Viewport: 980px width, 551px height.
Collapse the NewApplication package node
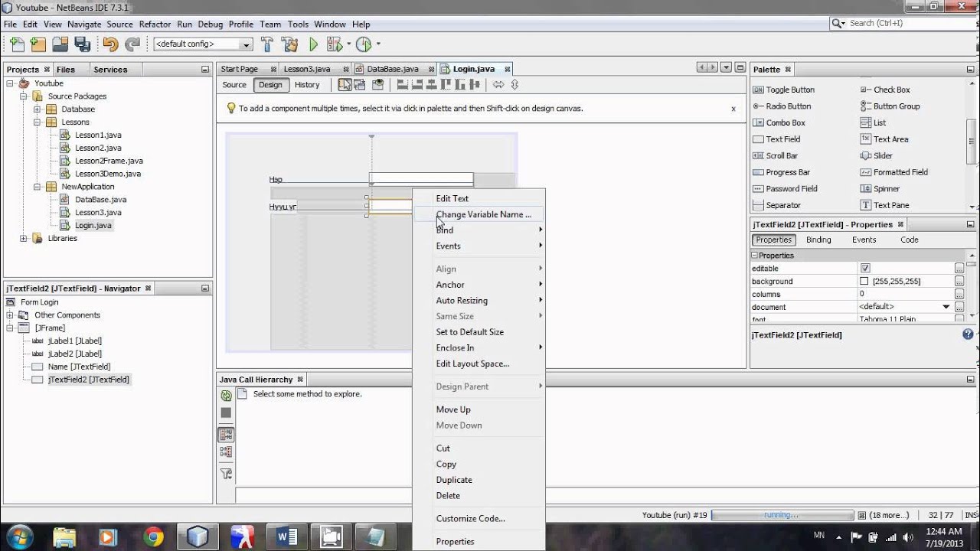[37, 187]
